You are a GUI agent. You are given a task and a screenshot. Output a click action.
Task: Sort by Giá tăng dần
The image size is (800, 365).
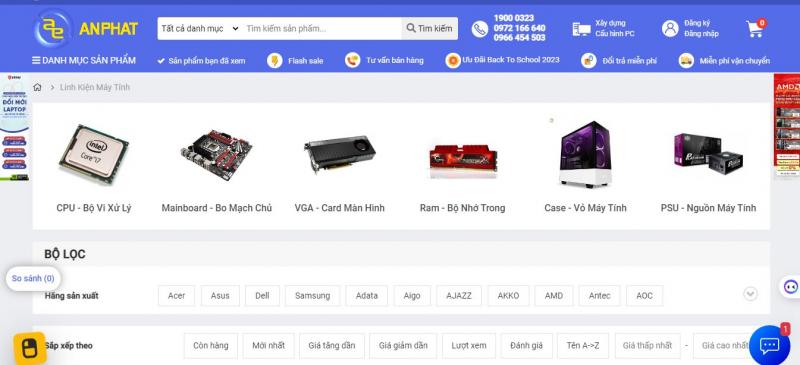pyautogui.click(x=332, y=346)
